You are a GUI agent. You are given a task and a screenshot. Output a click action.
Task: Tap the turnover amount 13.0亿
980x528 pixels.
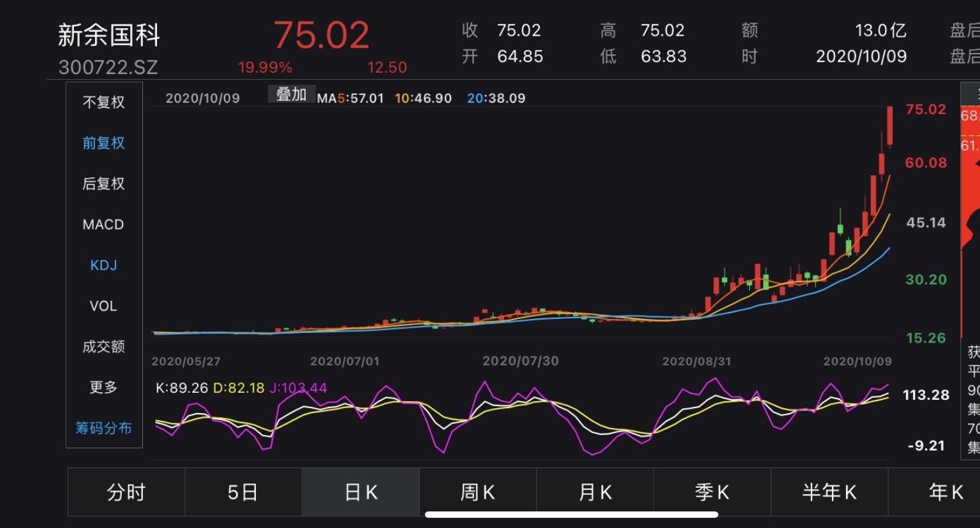click(880, 30)
